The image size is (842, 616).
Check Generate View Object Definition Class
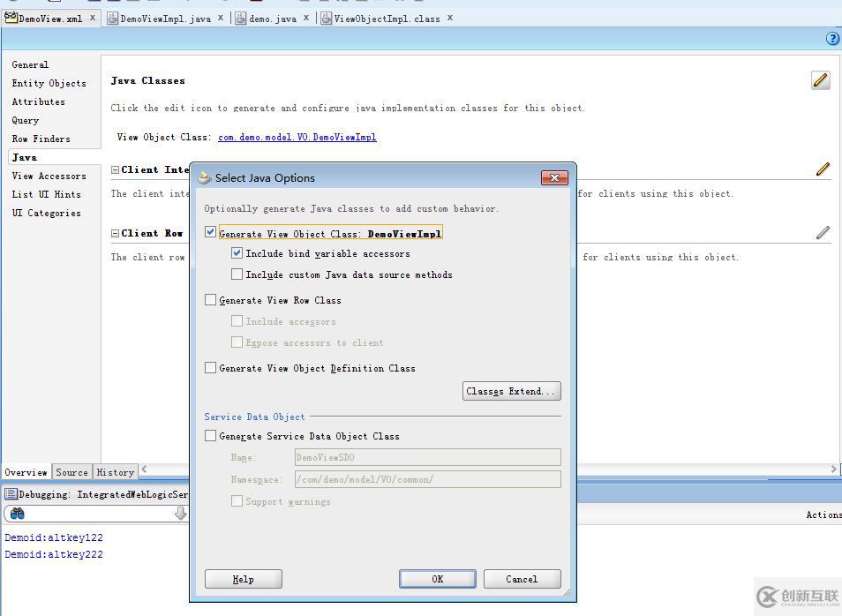pos(210,367)
